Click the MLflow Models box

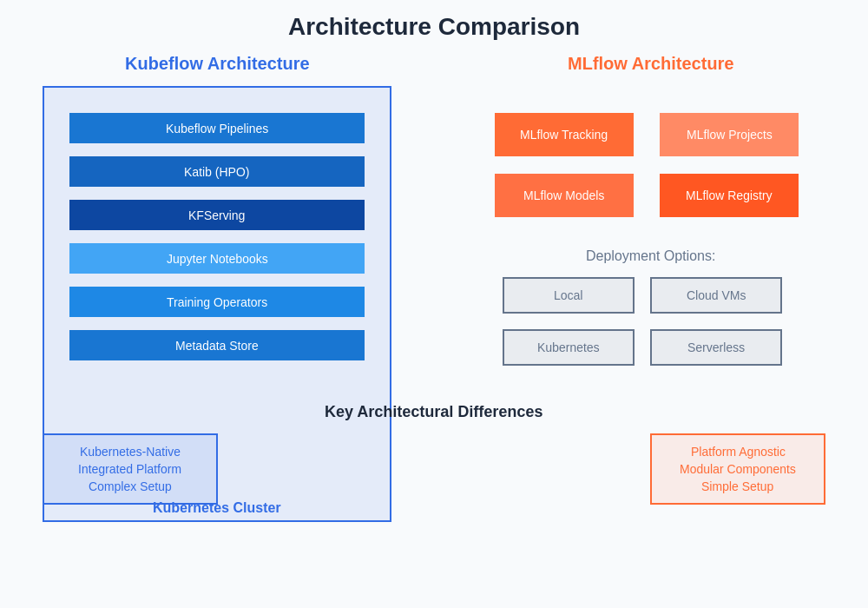click(564, 195)
